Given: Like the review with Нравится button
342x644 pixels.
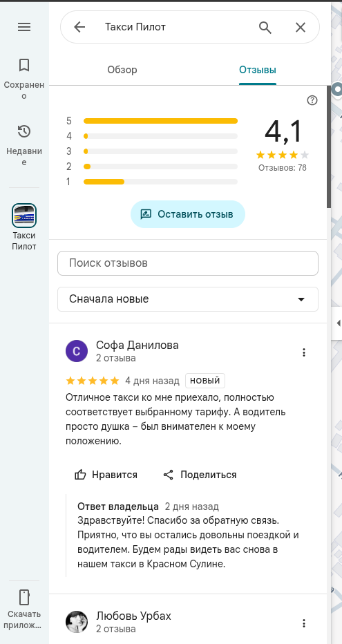Looking at the screenshot, I should (106, 475).
